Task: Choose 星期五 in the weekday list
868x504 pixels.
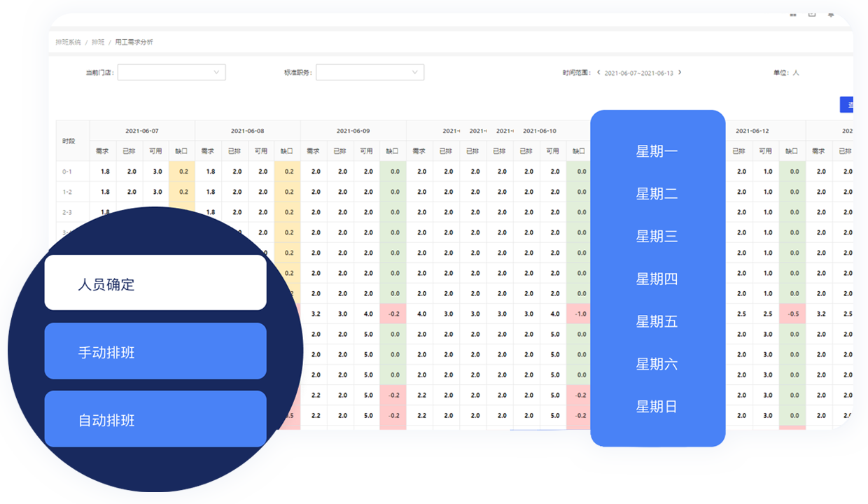Action: (x=657, y=321)
